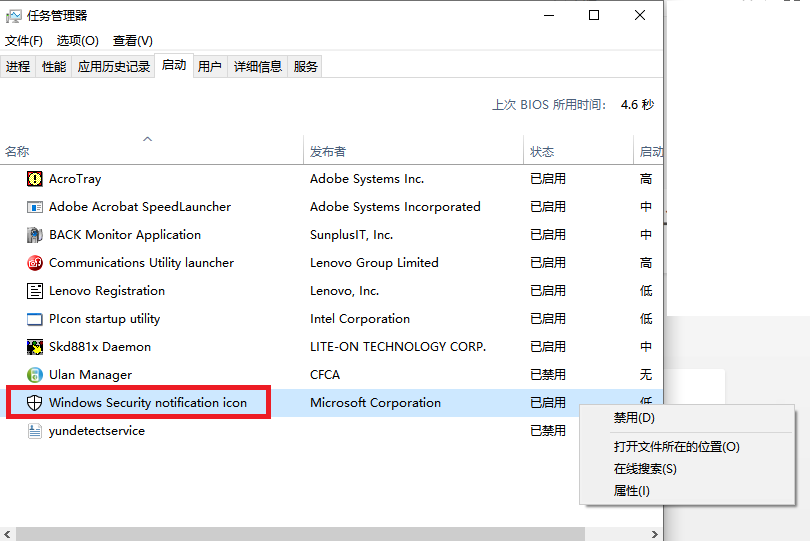Viewport: 810px width, 541px height.
Task: Close the Task Manager window
Action: pos(640,16)
